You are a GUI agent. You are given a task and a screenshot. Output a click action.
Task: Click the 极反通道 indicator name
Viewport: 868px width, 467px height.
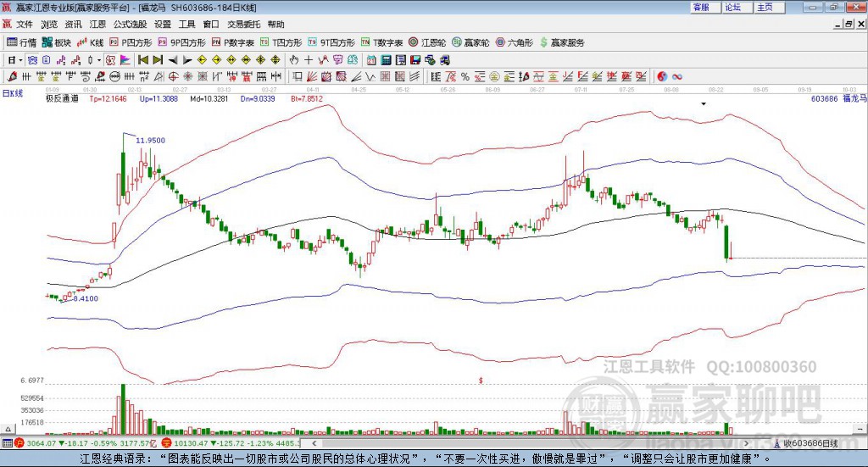pos(62,98)
